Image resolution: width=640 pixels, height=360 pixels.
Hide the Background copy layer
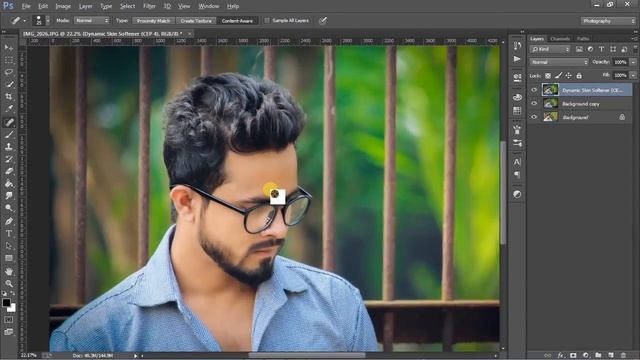tap(534, 104)
